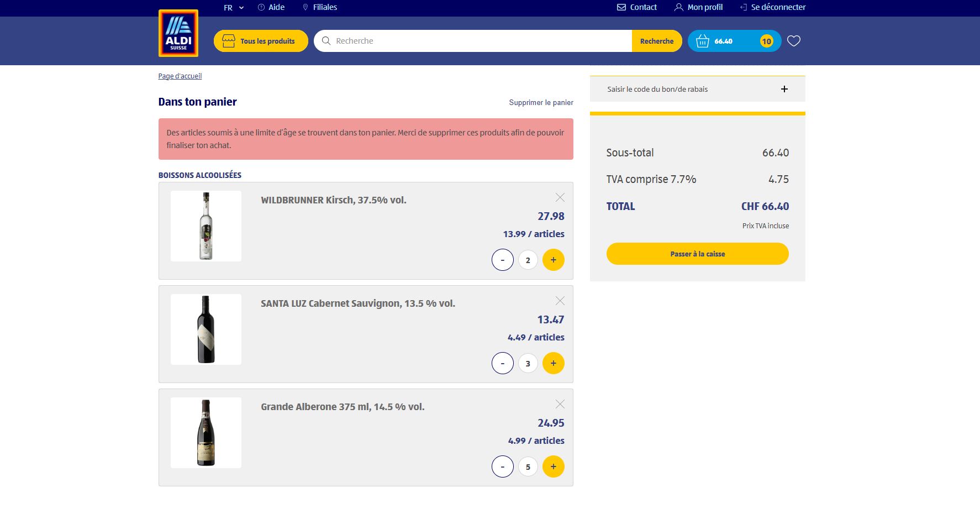
Task: Decrease Grande Alberone quantity
Action: (502, 466)
